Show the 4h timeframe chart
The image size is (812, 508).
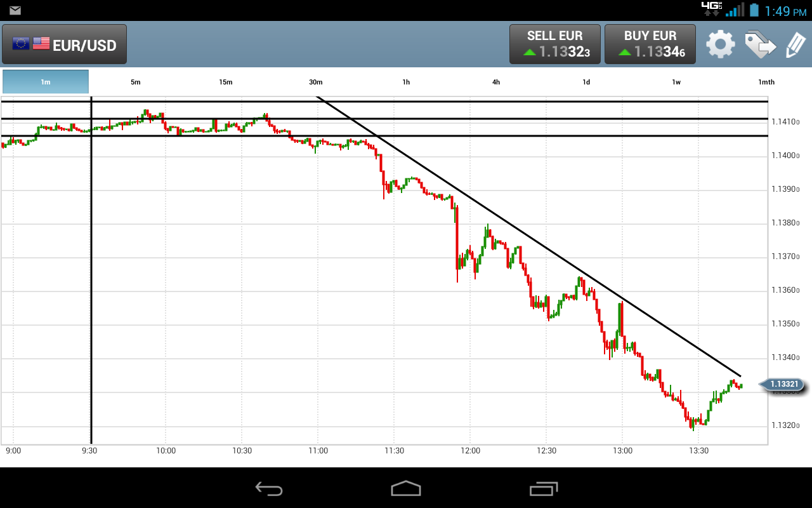(x=496, y=82)
